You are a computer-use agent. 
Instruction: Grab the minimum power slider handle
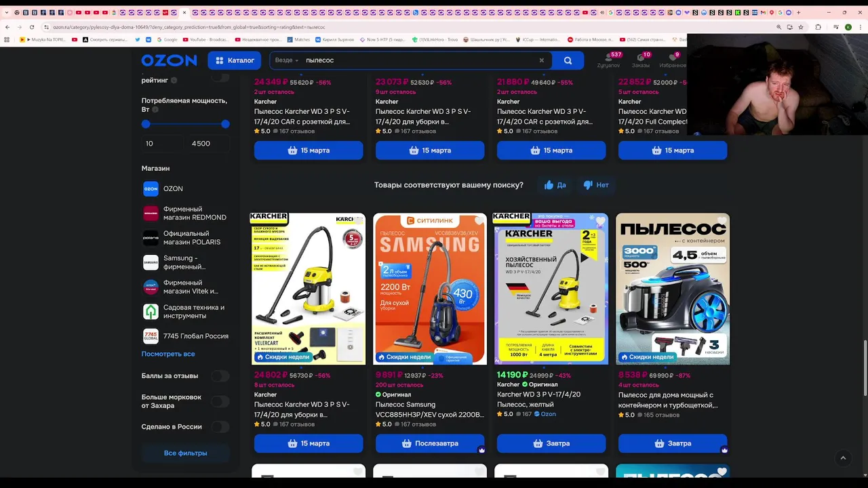(146, 124)
